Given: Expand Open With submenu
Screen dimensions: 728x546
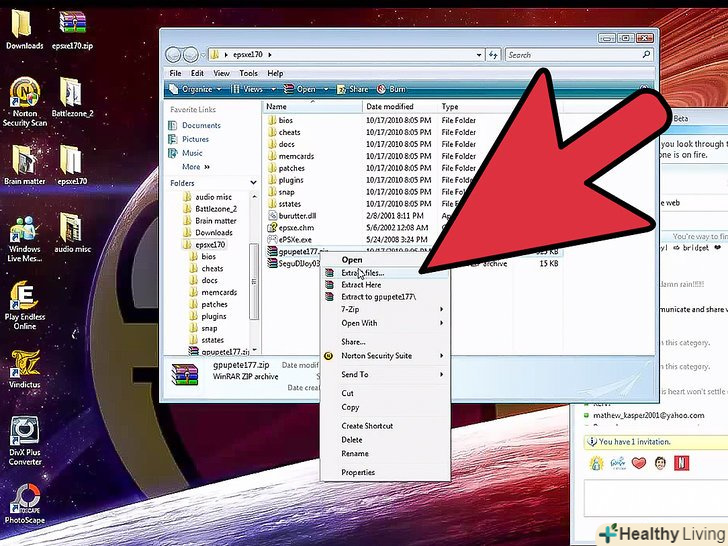Looking at the screenshot, I should (x=385, y=323).
